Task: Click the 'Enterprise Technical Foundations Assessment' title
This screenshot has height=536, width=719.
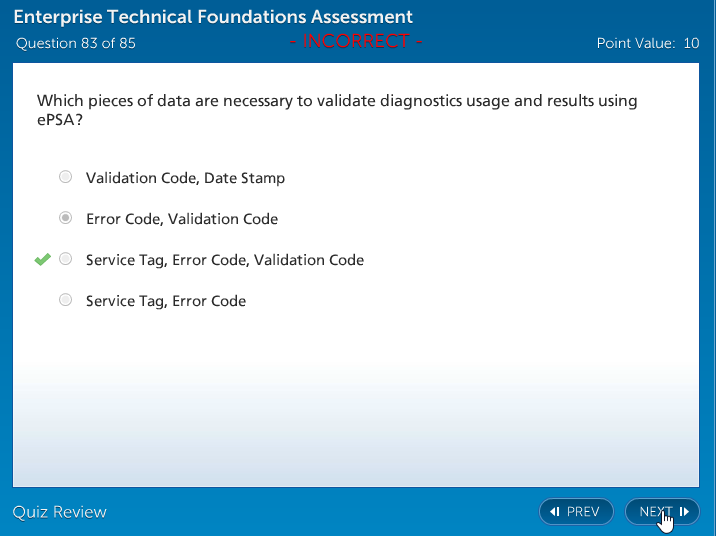Action: click(x=215, y=17)
